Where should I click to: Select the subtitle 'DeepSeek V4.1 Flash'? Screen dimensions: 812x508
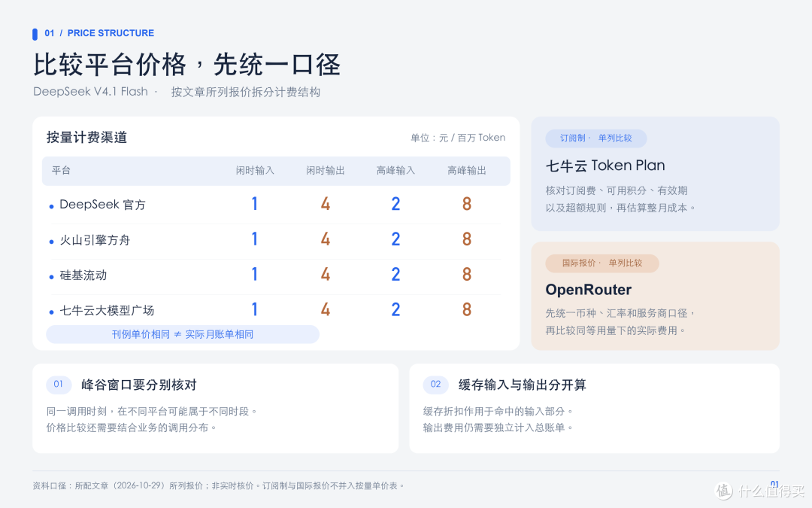pos(91,92)
